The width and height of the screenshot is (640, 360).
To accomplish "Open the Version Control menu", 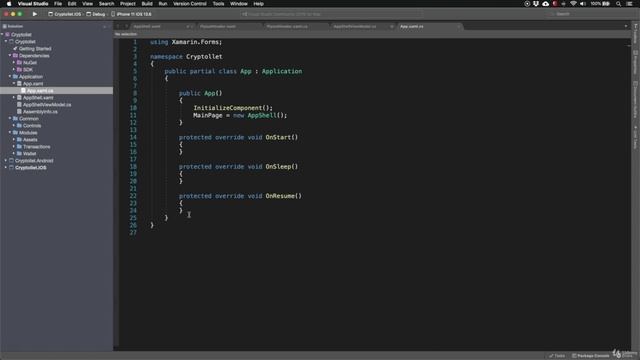I will point(190,4).
